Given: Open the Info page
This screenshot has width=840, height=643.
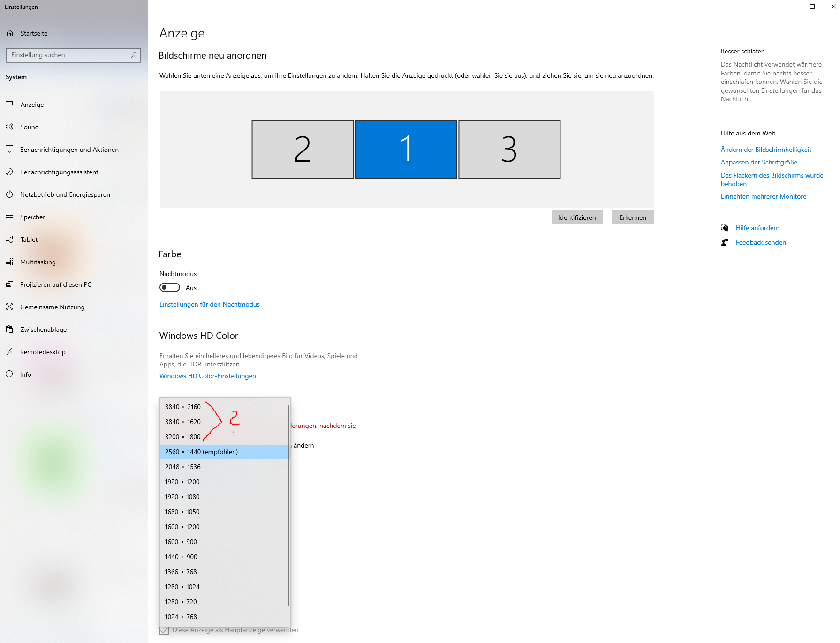Looking at the screenshot, I should click(x=74, y=374).
